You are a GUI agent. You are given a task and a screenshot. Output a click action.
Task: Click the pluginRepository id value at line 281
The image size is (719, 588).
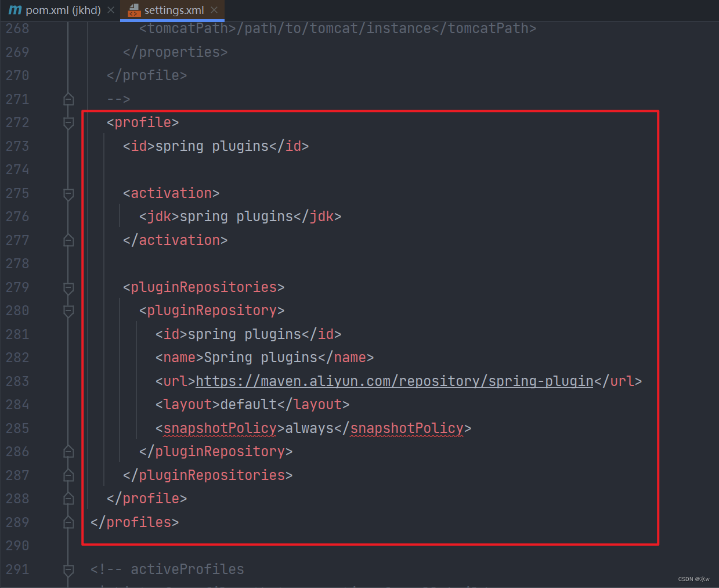coord(244,334)
